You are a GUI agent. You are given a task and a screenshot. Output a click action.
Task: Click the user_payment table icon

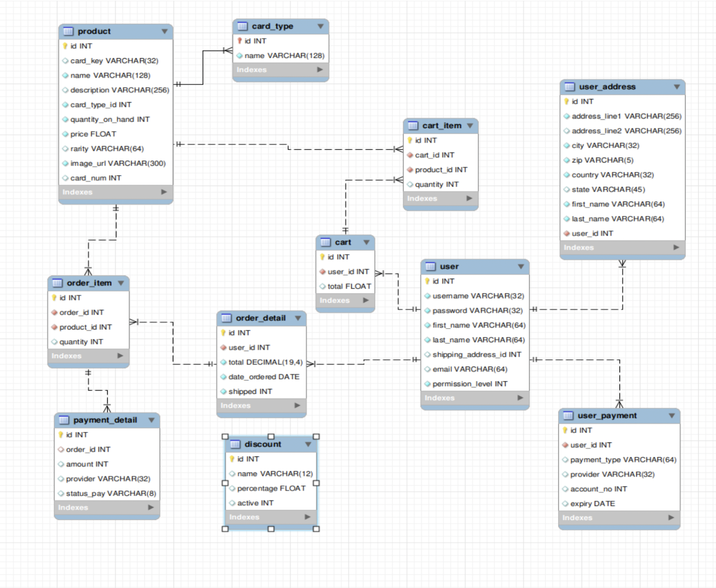coord(568,416)
